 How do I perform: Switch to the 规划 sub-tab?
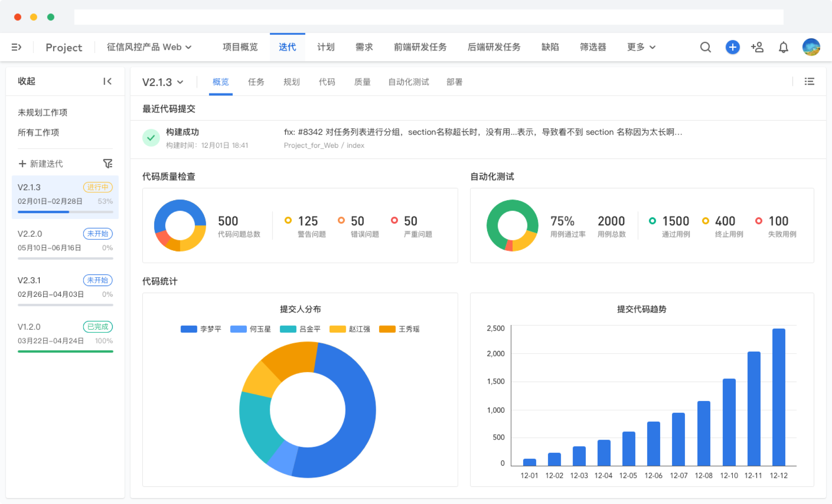(291, 82)
